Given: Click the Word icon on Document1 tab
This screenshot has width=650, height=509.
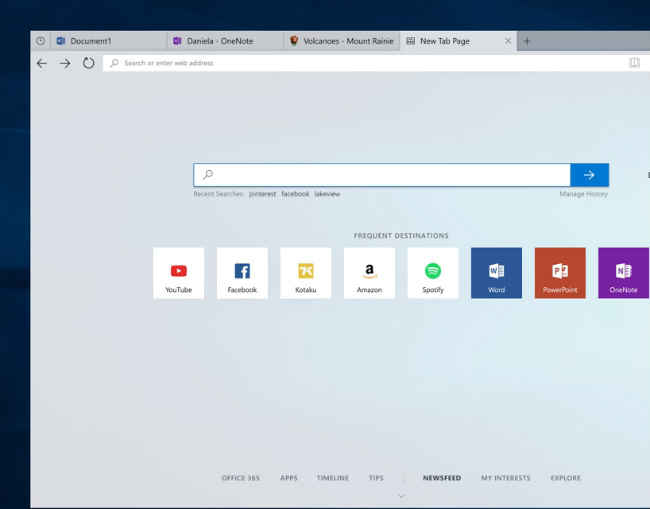Looking at the screenshot, I should [x=61, y=41].
